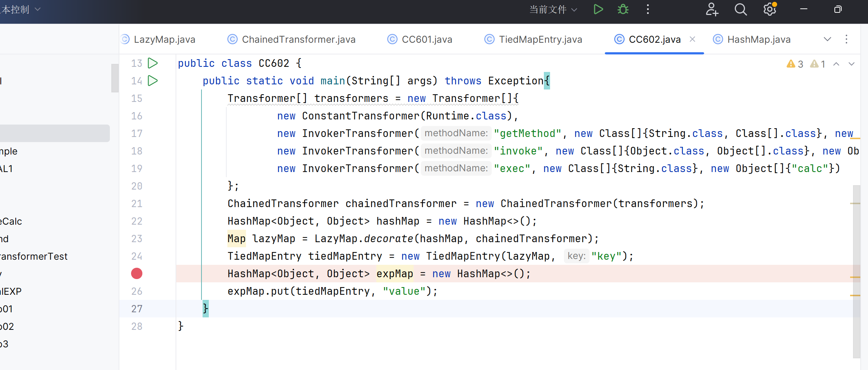Click the key: hint in TiedMapEntry constructor
Screen dimensions: 868x370
pyautogui.click(x=576, y=256)
